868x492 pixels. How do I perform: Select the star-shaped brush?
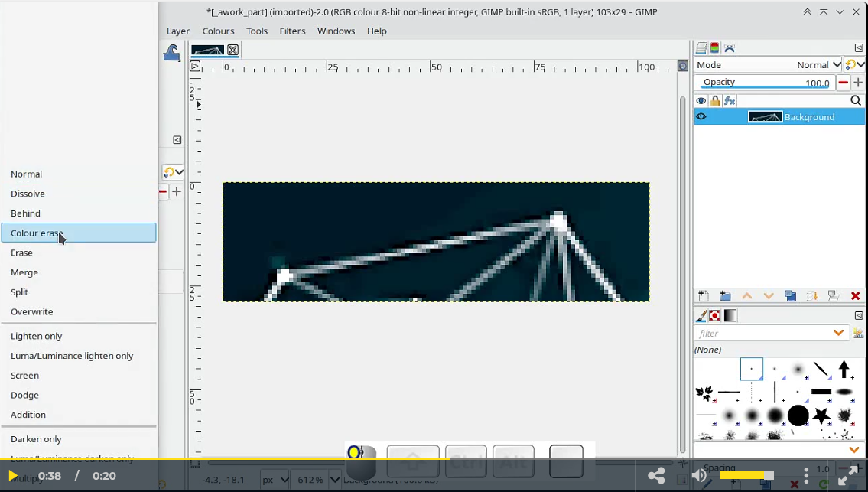pyautogui.click(x=821, y=415)
